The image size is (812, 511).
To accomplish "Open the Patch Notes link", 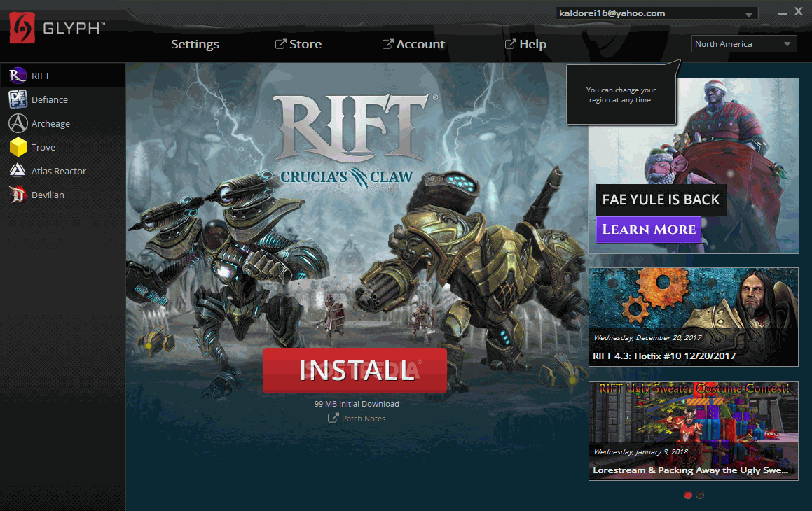I will point(364,419).
